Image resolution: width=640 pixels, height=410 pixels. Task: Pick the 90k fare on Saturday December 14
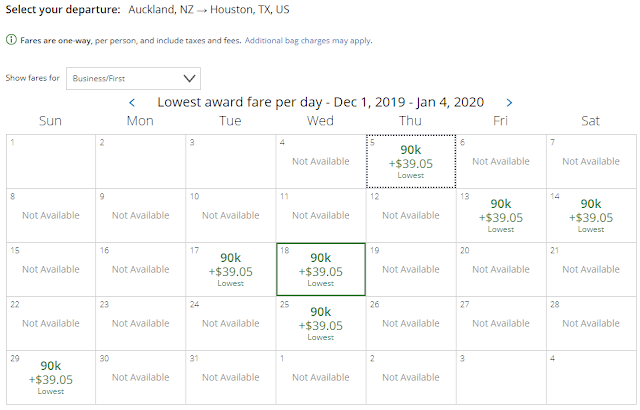tap(590, 215)
